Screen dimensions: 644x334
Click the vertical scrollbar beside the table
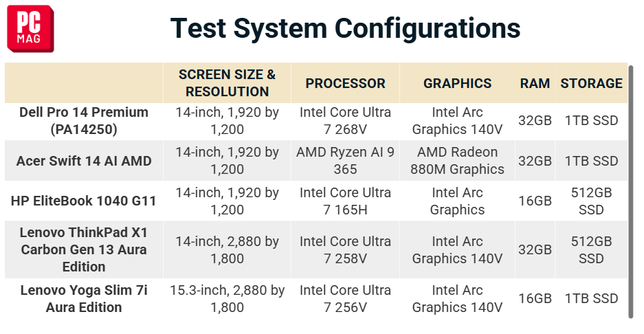[631, 192]
